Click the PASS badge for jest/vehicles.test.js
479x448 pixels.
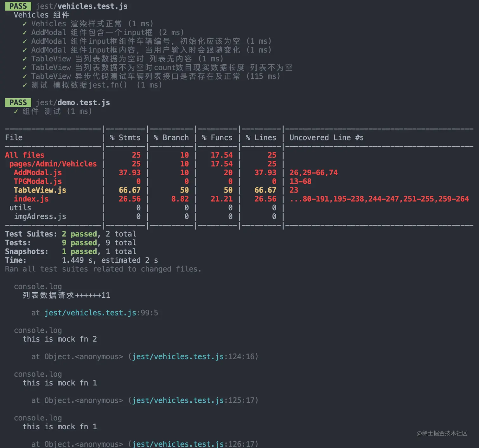18,6
